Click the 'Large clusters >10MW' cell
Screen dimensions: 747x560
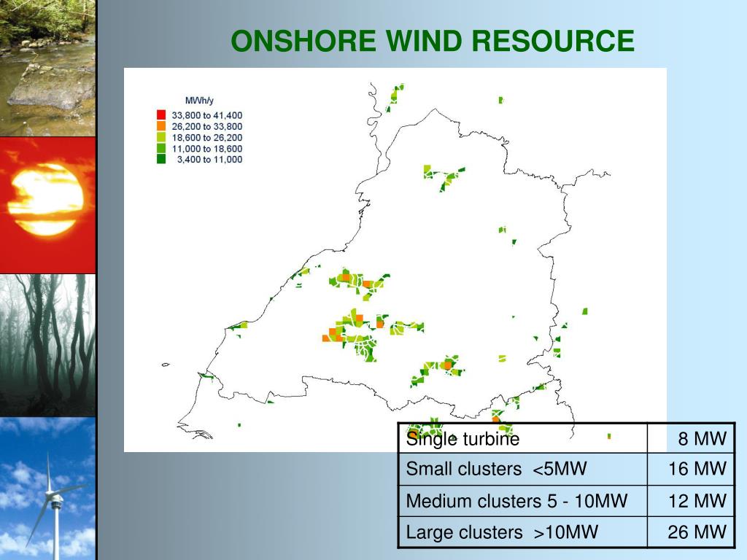tap(522, 532)
